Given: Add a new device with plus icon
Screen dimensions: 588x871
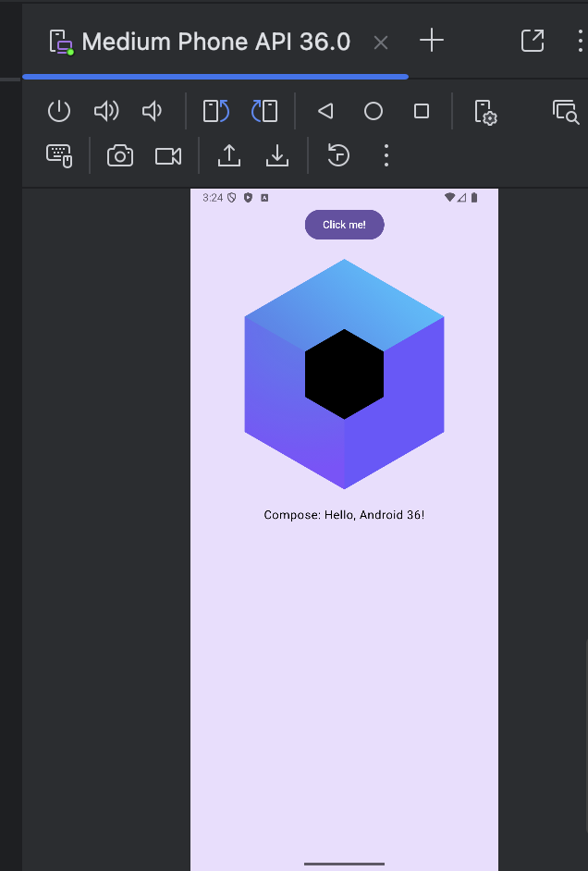Looking at the screenshot, I should click(x=432, y=41).
